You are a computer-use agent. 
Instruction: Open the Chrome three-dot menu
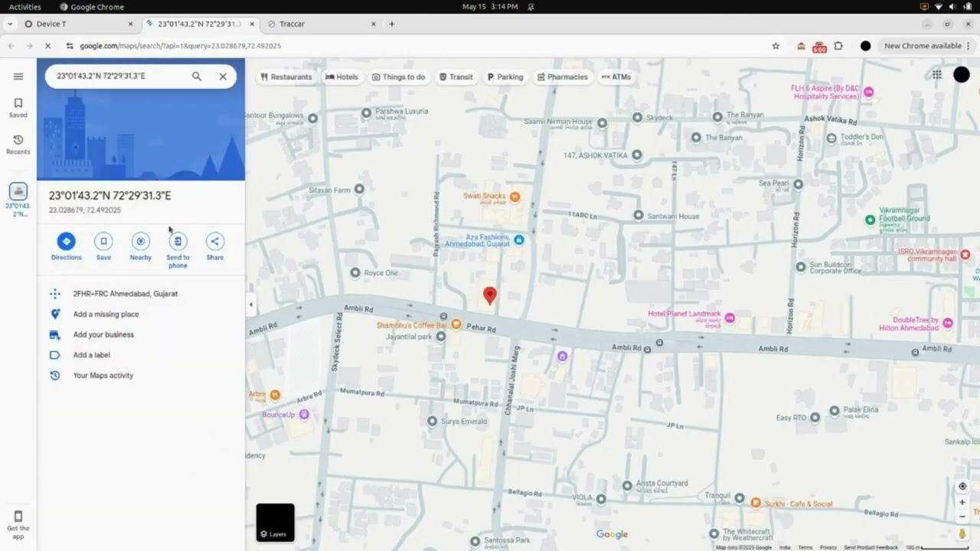pos(969,46)
